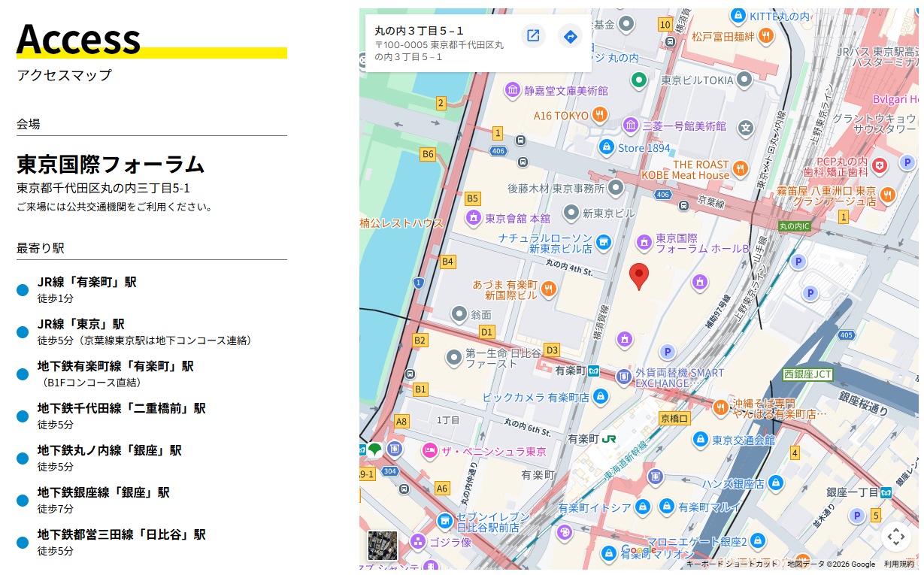Click the 丸の内３丁目５−１ map title
This screenshot has height=575, width=924.
420,30
